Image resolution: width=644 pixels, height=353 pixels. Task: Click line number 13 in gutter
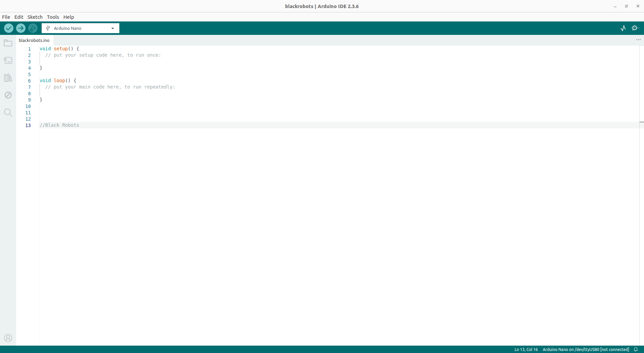28,125
